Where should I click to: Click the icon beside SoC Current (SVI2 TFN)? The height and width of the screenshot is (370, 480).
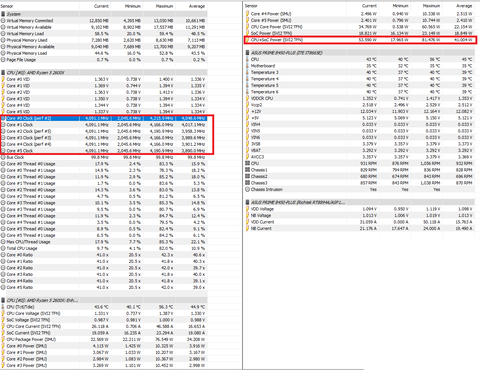click(3, 333)
